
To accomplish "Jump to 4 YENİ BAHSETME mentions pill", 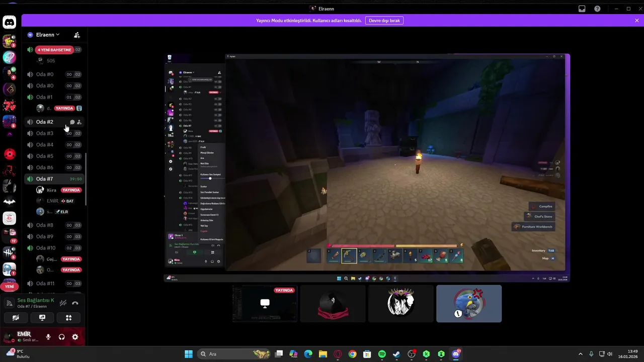I will coord(55,50).
